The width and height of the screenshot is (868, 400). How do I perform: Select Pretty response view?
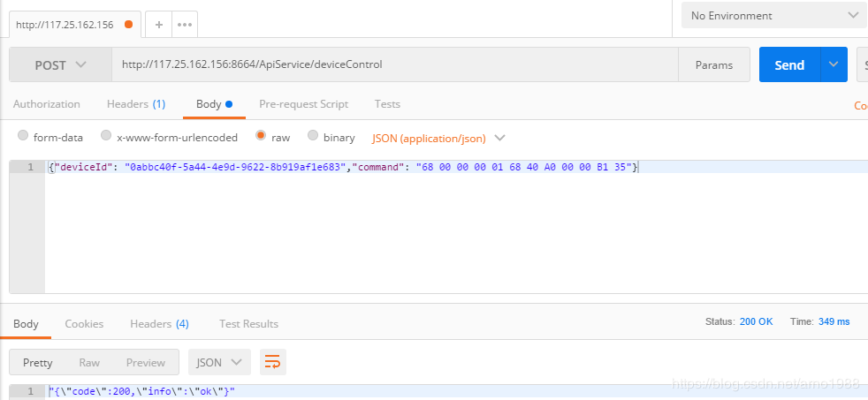[x=38, y=362]
